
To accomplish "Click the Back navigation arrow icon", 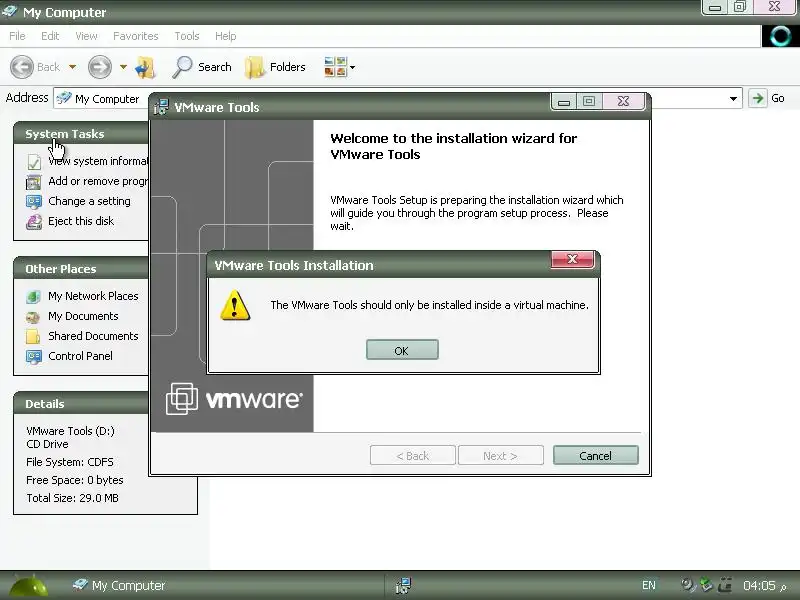I will [x=22, y=67].
